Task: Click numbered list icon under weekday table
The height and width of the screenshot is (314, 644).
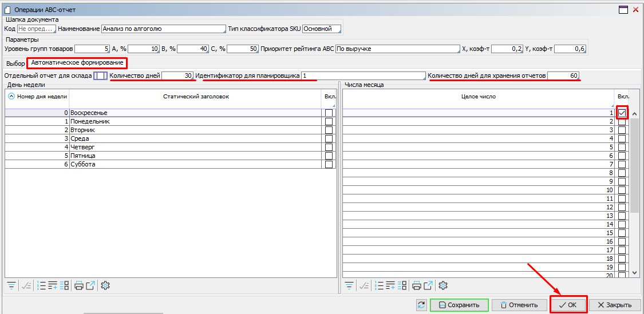Action: pyautogui.click(x=41, y=285)
